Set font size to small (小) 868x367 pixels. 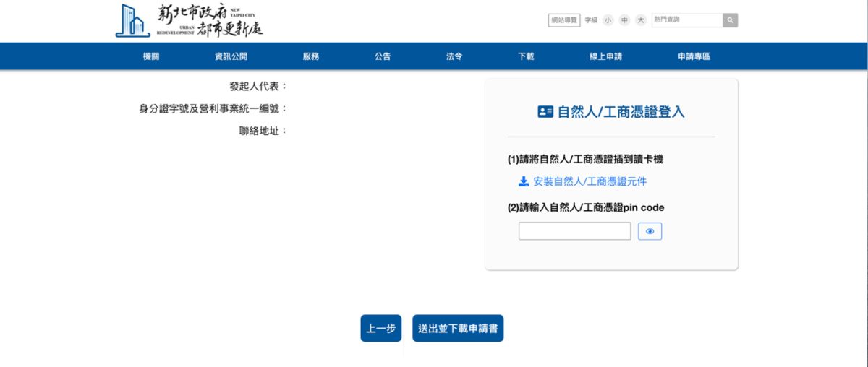tap(608, 20)
